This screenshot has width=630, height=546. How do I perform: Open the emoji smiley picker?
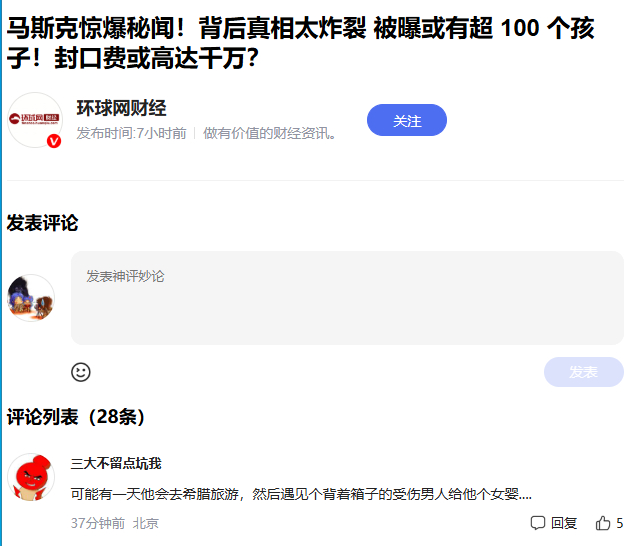81,372
